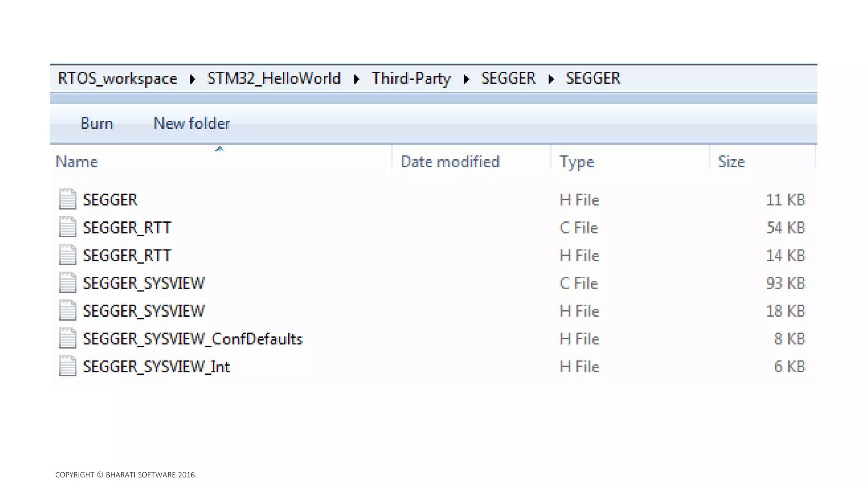Click the file icon of the 14 KB SEGGER_RTT H file
Viewport: 868px width, 488px height.
(67, 255)
